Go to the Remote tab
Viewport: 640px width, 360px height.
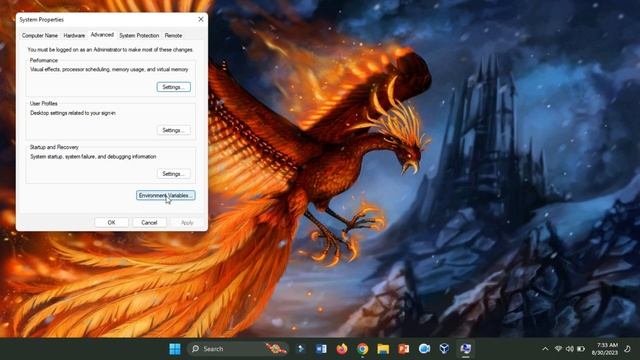173,36
